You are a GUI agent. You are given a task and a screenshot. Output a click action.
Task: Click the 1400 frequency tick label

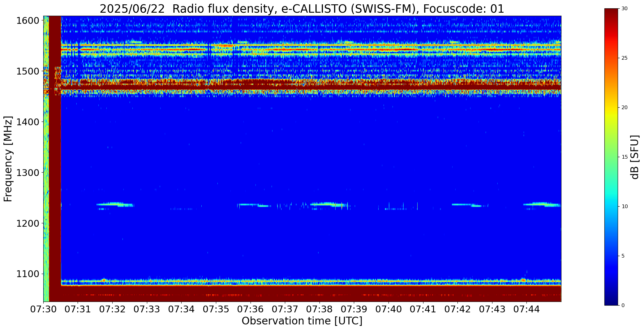(x=28, y=122)
